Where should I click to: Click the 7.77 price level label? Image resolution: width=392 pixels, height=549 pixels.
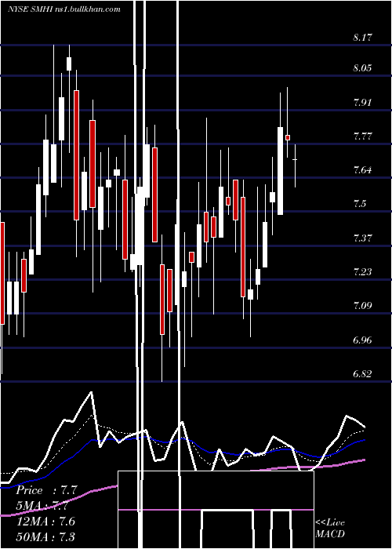[x=362, y=136]
